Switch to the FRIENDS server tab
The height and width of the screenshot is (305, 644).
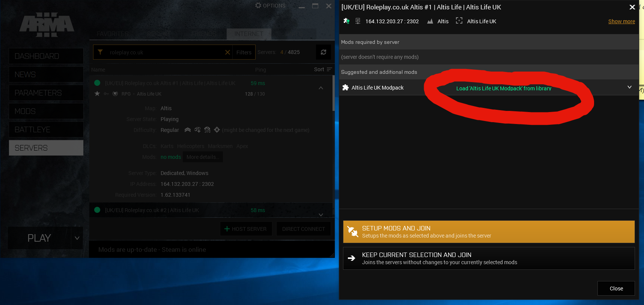(203, 34)
